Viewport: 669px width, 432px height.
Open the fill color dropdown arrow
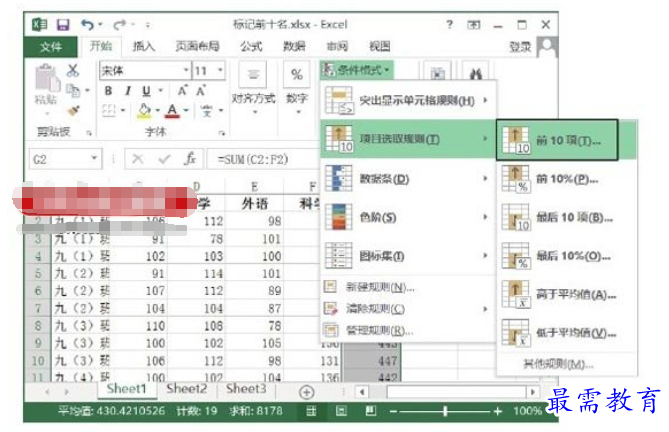(157, 111)
